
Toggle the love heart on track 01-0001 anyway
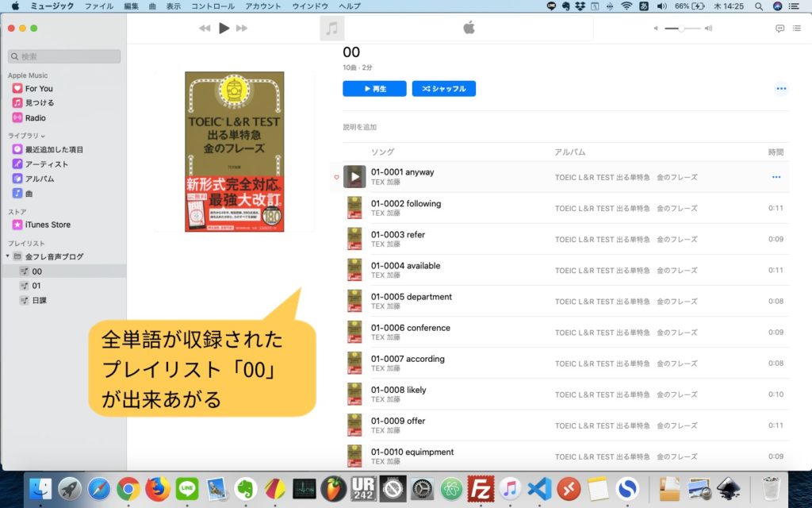point(336,176)
